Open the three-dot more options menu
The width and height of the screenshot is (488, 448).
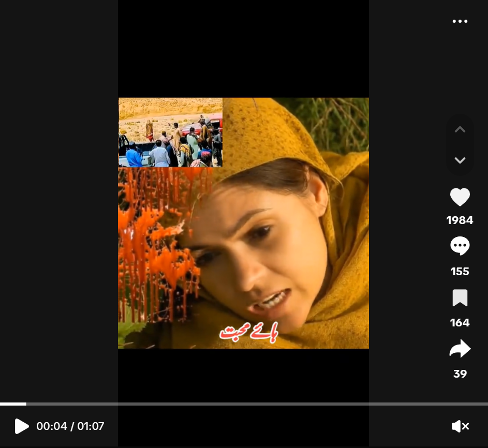460,21
